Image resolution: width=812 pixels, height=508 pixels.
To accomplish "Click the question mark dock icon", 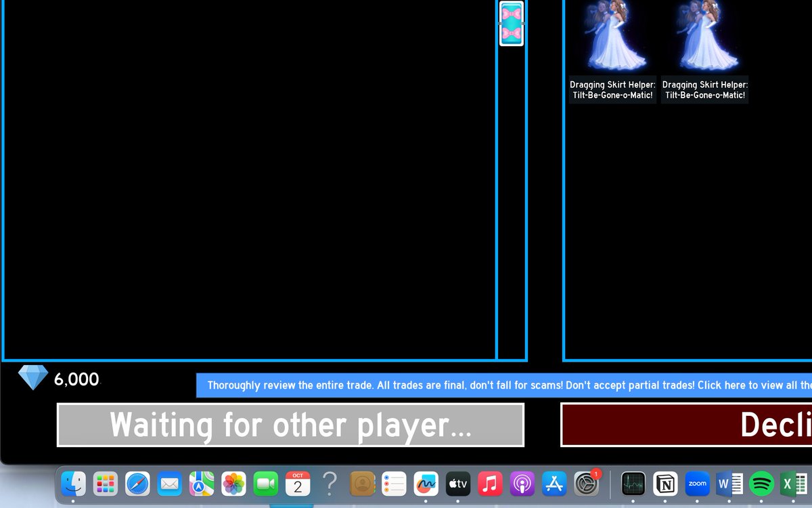I will pyautogui.click(x=330, y=484).
